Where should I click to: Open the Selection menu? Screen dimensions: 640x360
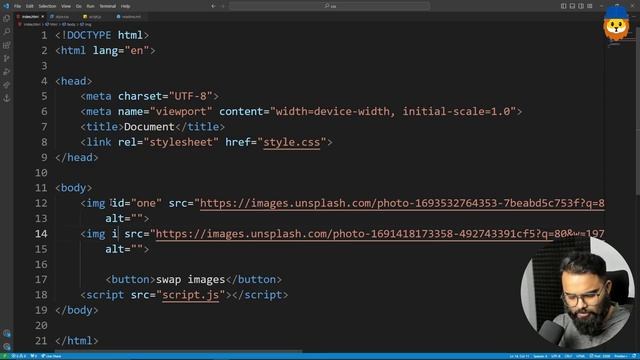point(47,6)
